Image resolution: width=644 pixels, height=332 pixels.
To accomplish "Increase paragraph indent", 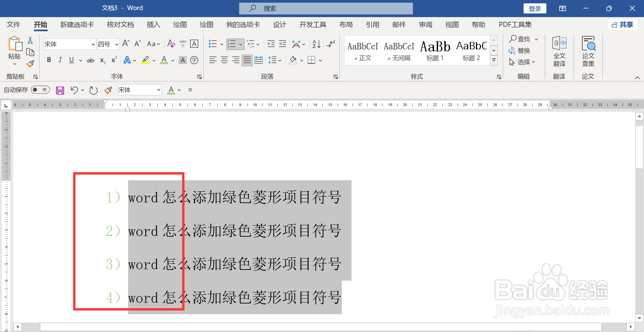I will tap(282, 44).
